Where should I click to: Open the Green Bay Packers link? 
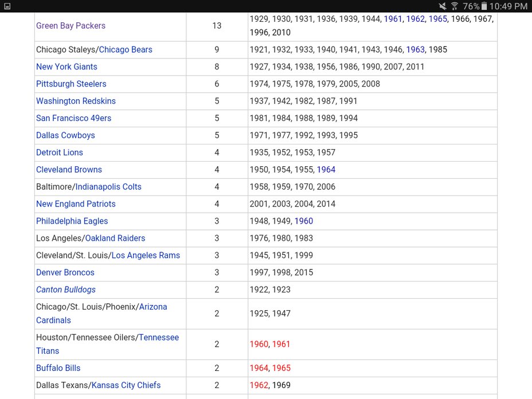[71, 26]
